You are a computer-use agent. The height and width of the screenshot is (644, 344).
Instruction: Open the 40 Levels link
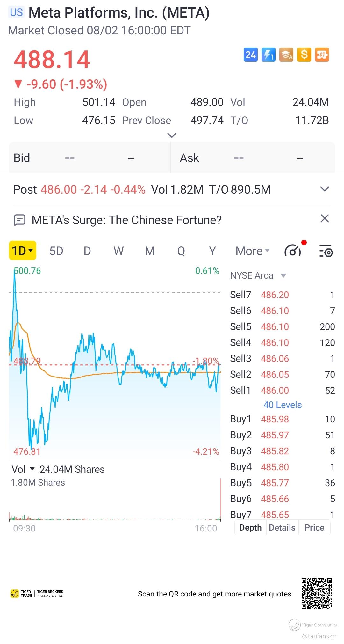[x=282, y=405]
